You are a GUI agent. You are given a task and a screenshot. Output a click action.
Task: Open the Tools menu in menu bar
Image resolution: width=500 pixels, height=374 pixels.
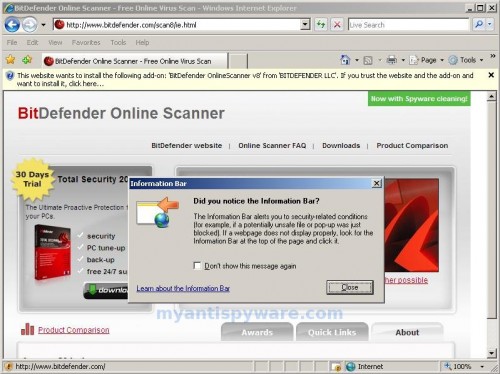[118, 43]
